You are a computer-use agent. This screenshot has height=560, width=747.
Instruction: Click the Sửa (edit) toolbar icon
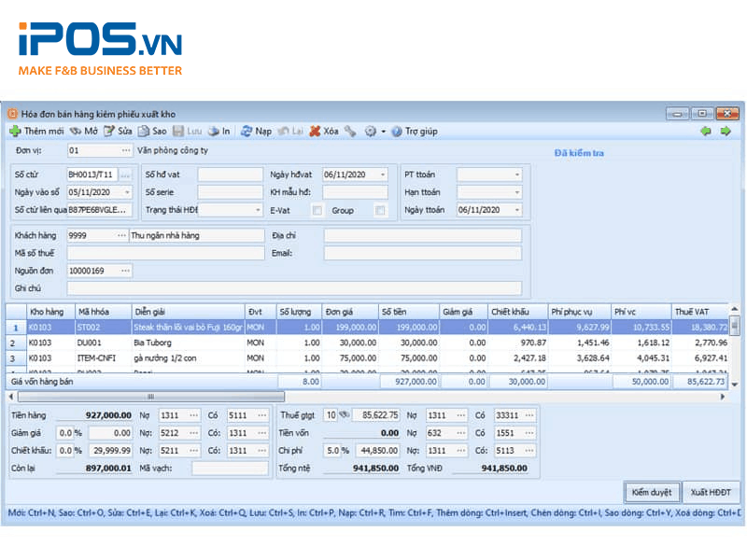(109, 132)
